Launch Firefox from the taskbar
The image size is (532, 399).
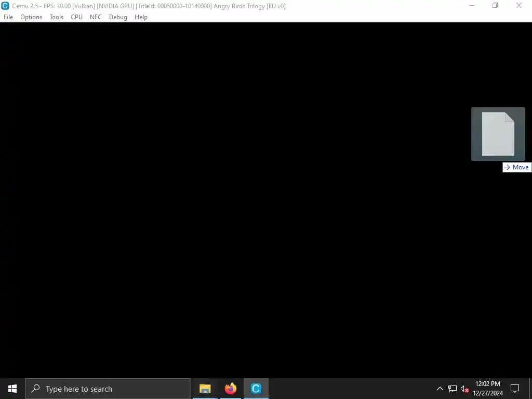231,389
